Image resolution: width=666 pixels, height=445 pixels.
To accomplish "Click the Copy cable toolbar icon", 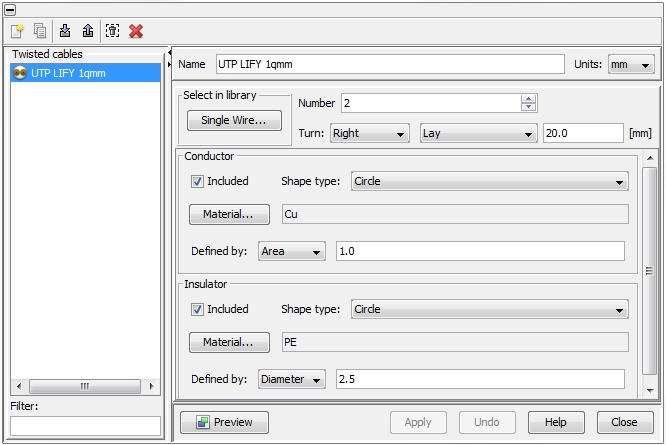I will click(x=40, y=31).
